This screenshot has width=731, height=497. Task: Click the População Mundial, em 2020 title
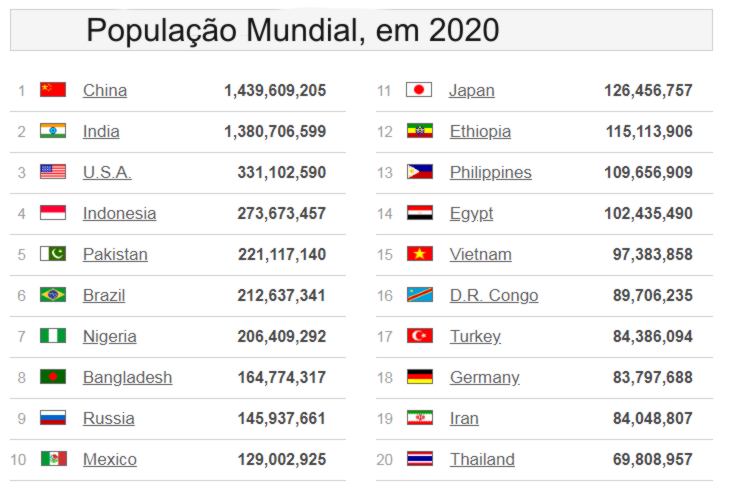292,30
